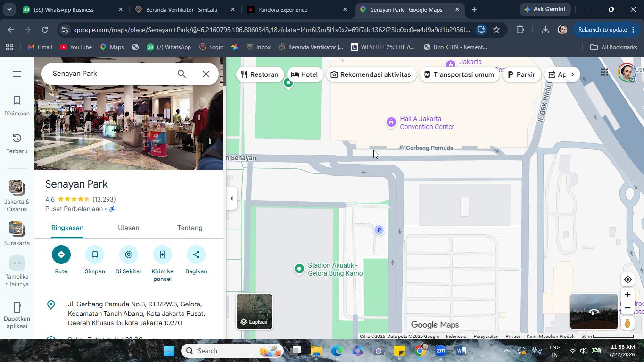
Task: Click the Hall A Jakarta Convention Center marker
Action: click(391, 123)
